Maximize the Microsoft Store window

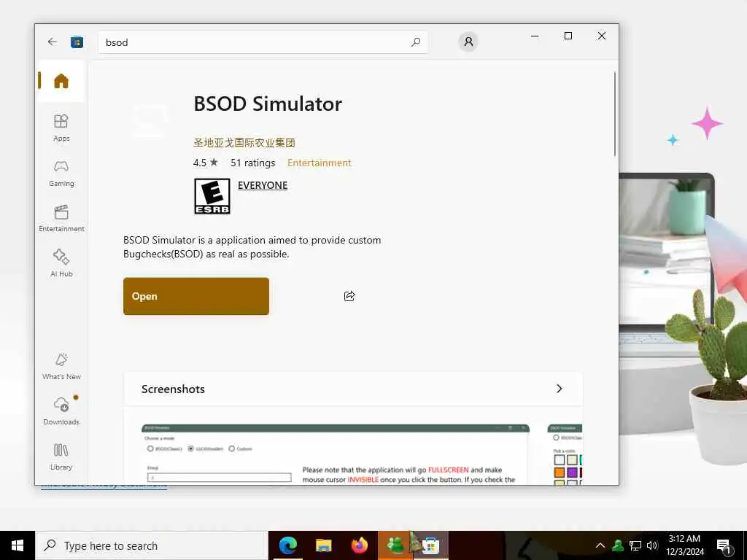568,36
